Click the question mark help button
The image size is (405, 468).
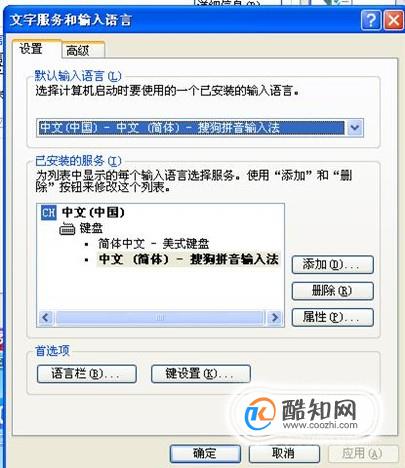click(370, 20)
